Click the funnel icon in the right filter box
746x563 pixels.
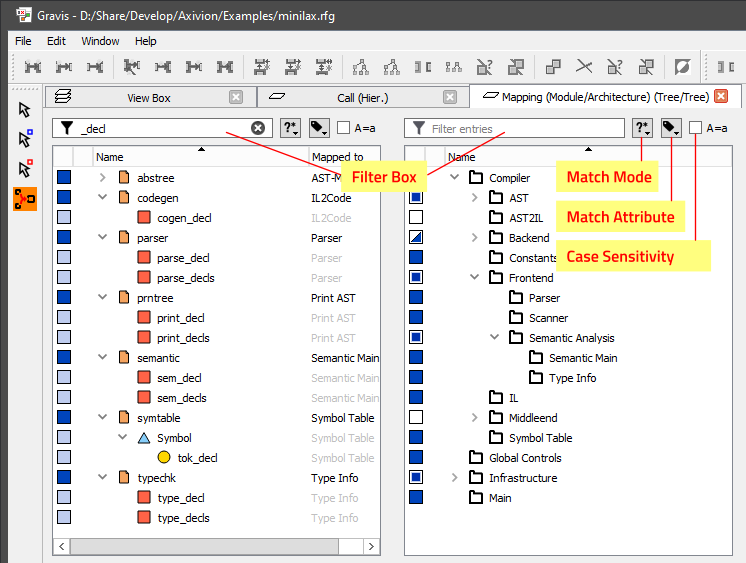[x=419, y=128]
